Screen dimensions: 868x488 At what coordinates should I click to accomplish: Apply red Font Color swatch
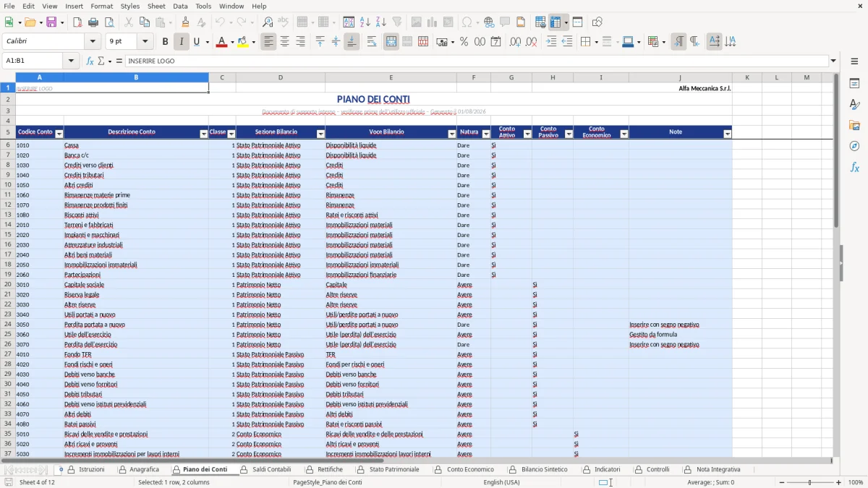(x=221, y=42)
